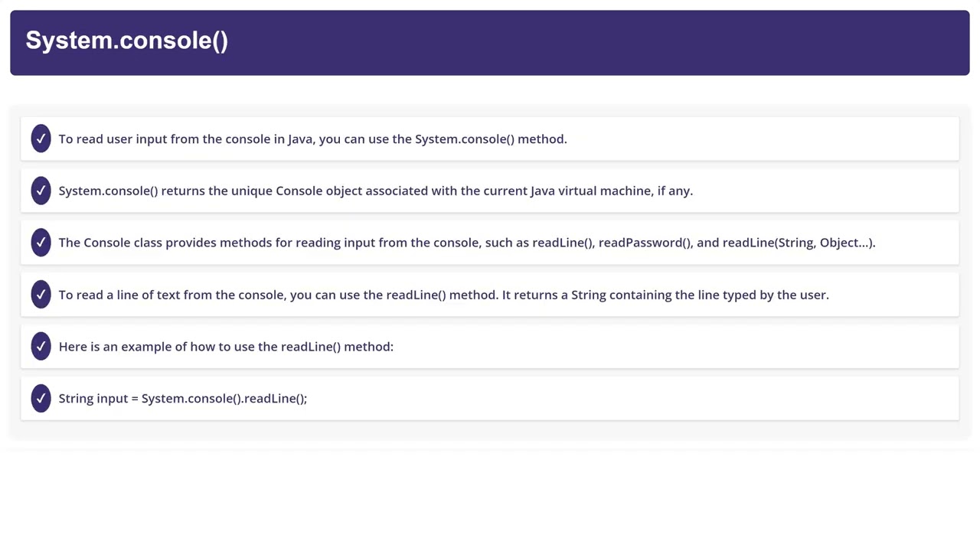980x551 pixels.
Task: Click the bullet text "The Console class provides methods"
Action: click(x=176, y=243)
